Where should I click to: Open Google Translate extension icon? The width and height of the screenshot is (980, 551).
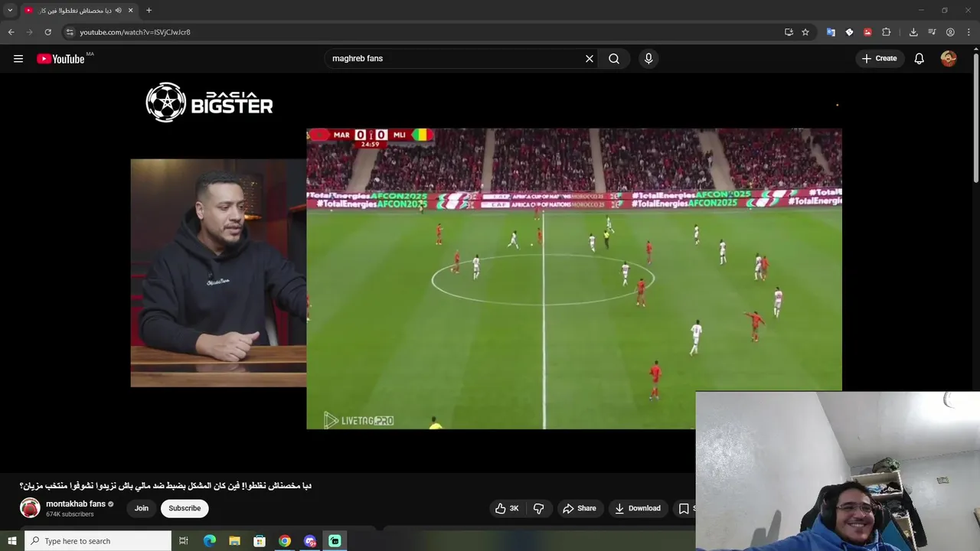pyautogui.click(x=831, y=32)
